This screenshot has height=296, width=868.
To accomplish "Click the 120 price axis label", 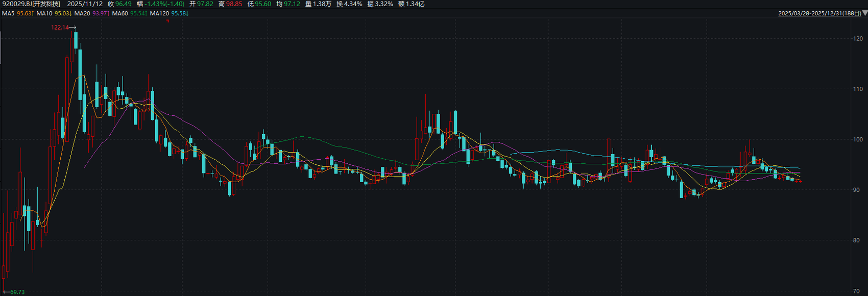I will click(x=857, y=39).
